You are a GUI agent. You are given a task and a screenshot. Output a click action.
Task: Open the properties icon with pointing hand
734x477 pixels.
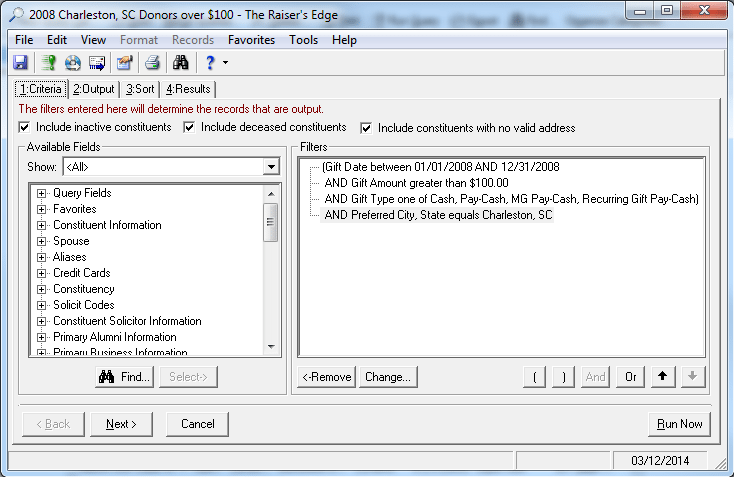click(x=125, y=63)
